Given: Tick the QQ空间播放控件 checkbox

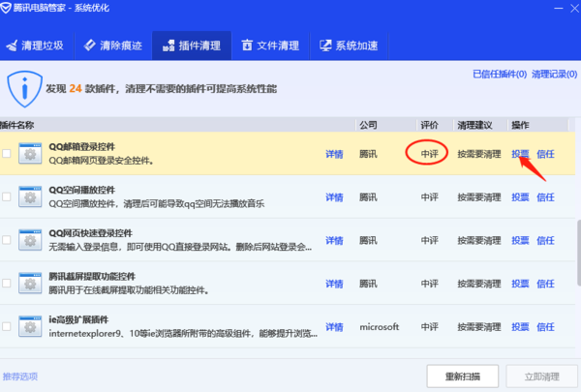Looking at the screenshot, I should (x=7, y=196).
